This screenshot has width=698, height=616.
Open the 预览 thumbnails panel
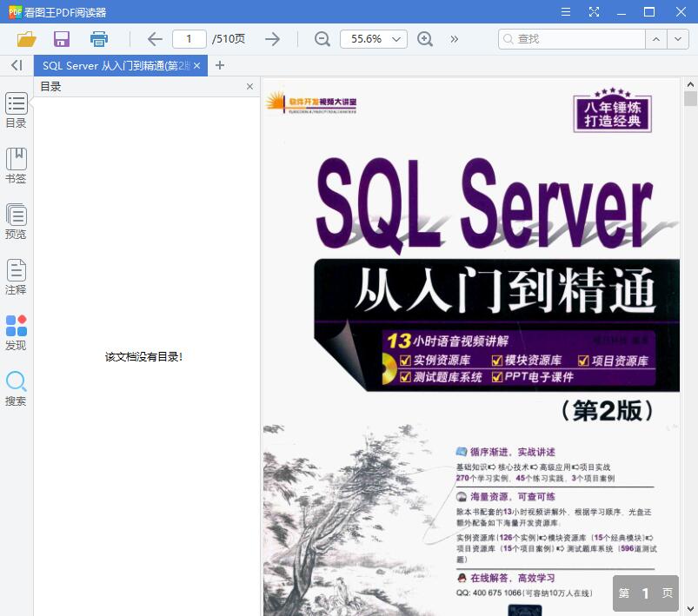[x=16, y=222]
